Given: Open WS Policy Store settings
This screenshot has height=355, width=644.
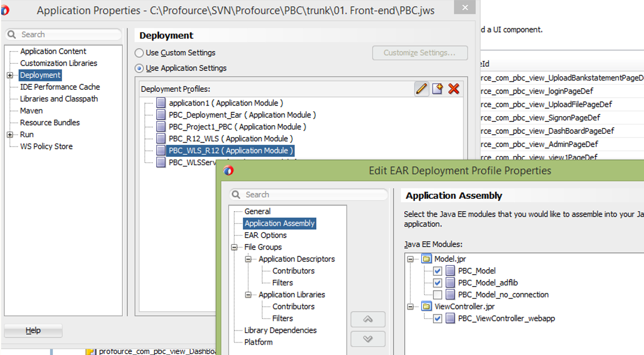Looking at the screenshot, I should (x=46, y=146).
